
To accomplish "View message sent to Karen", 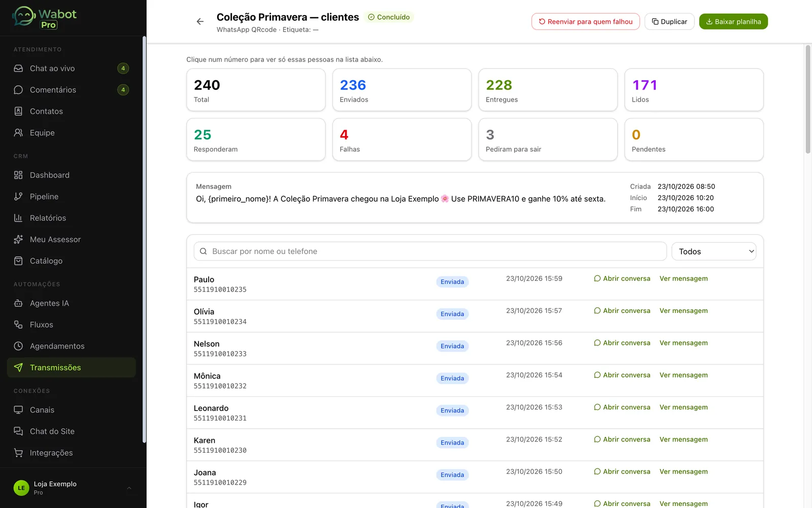I will 684,439.
